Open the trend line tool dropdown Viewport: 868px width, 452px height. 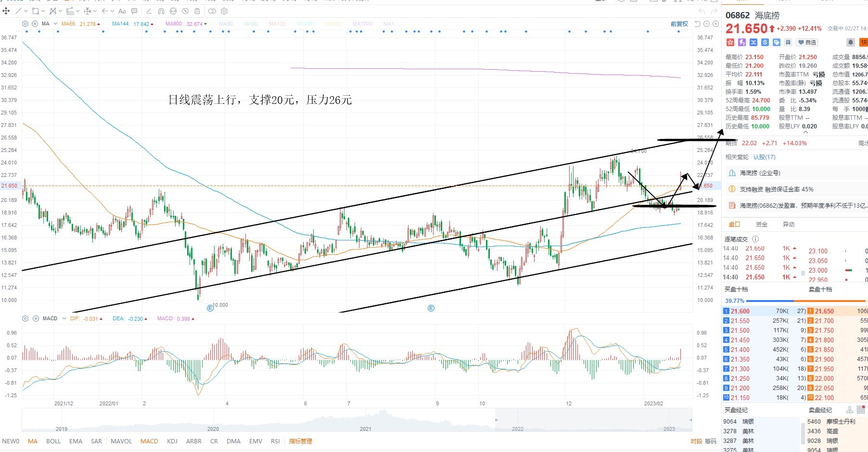[26, 11]
